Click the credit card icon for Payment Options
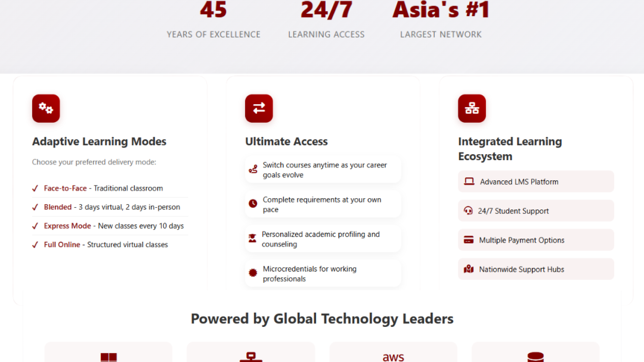 click(x=469, y=240)
